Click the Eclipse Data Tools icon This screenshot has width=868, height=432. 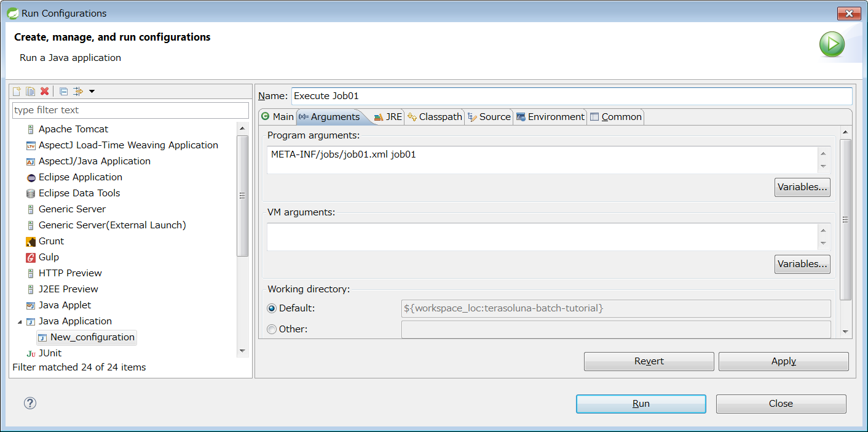(31, 193)
